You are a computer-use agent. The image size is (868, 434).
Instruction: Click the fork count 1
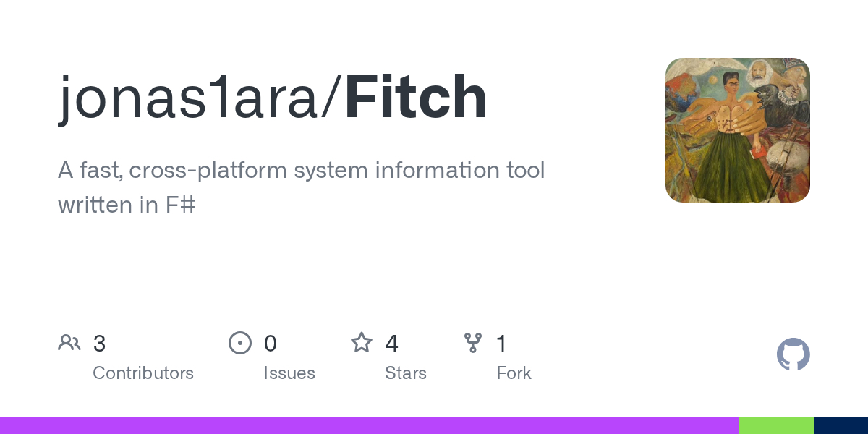(x=501, y=344)
